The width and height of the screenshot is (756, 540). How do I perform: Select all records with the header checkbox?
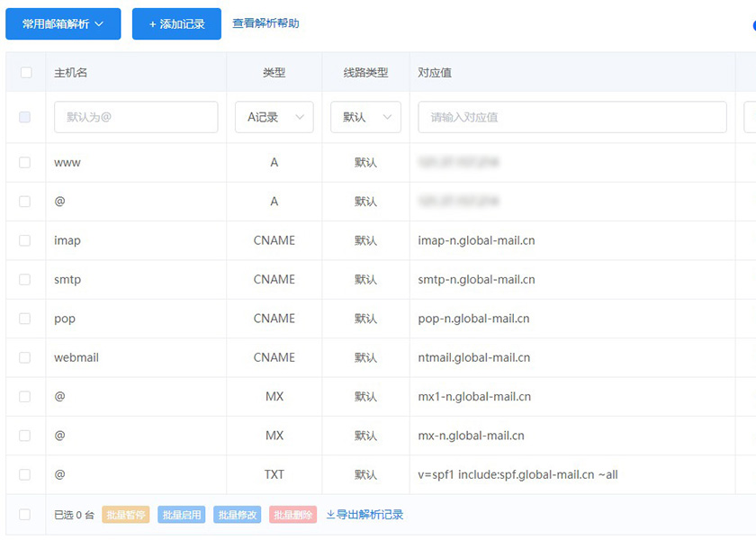click(x=25, y=72)
